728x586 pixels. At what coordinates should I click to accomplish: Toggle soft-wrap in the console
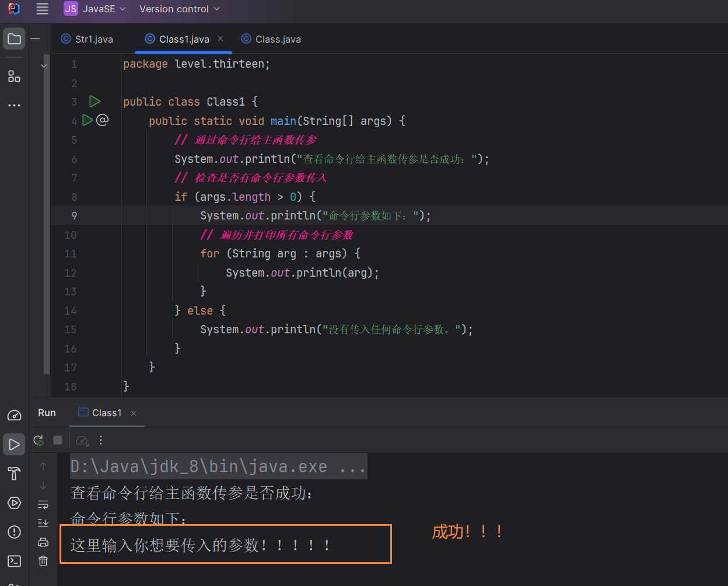click(43, 504)
